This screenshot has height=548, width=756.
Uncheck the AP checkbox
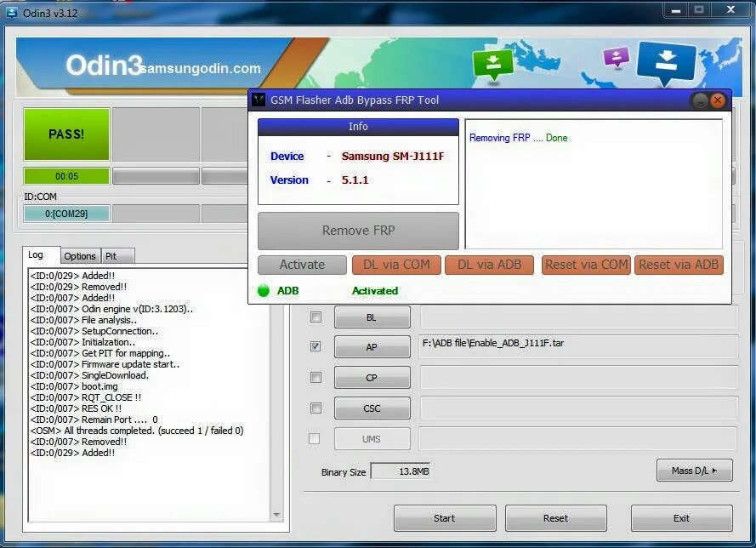coord(315,346)
